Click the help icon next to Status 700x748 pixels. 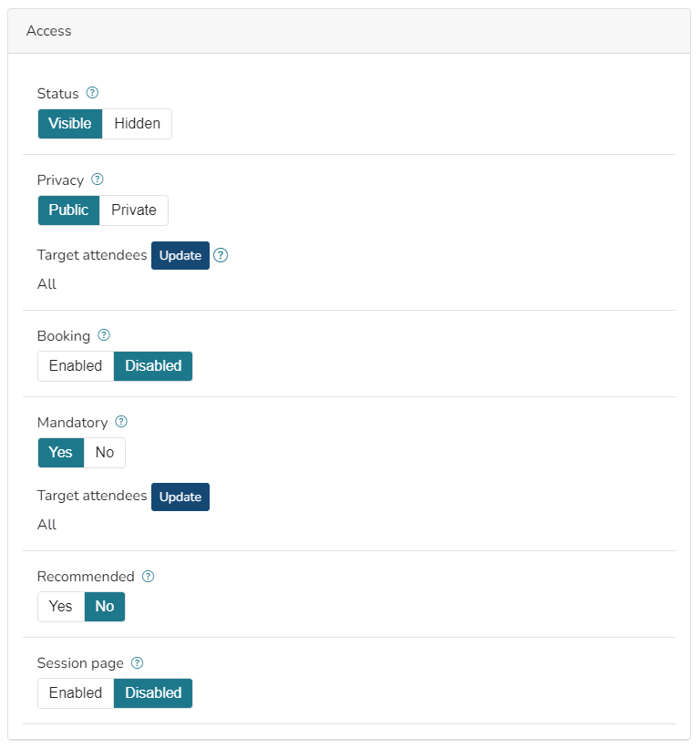(x=92, y=93)
